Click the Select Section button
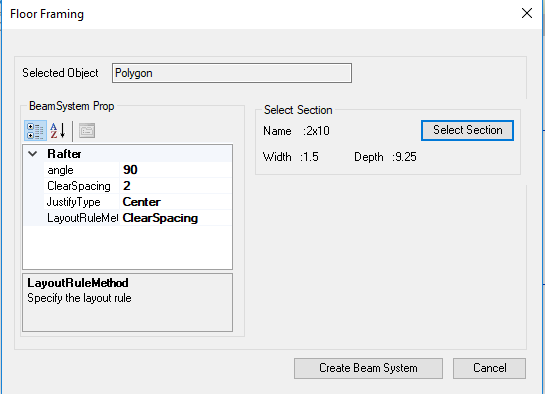The width and height of the screenshot is (545, 394). pyautogui.click(x=467, y=130)
